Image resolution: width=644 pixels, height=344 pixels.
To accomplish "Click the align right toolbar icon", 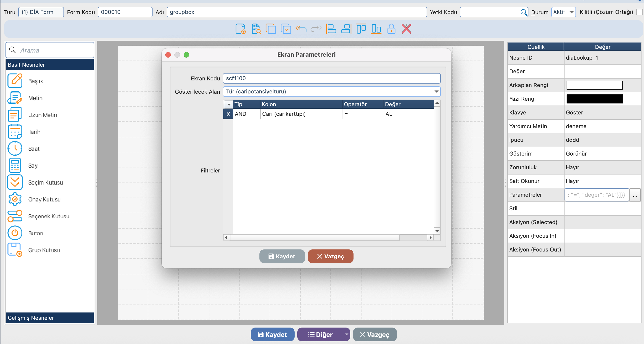I will (x=346, y=29).
